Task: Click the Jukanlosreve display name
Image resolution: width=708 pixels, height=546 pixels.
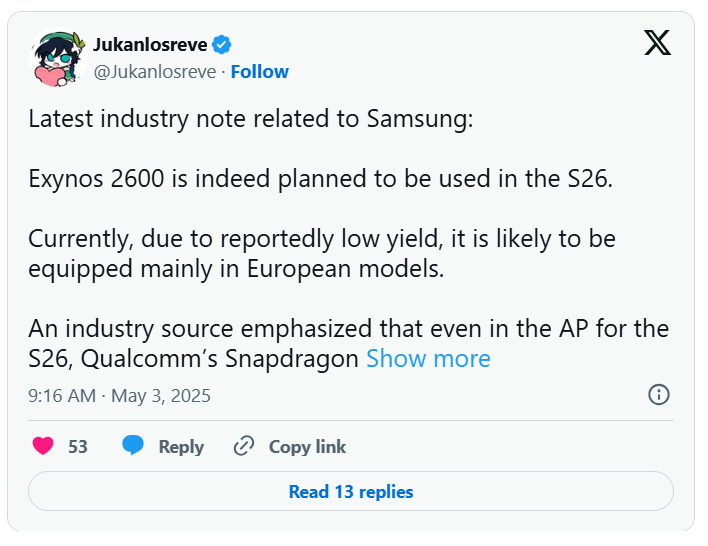Action: click(x=150, y=45)
